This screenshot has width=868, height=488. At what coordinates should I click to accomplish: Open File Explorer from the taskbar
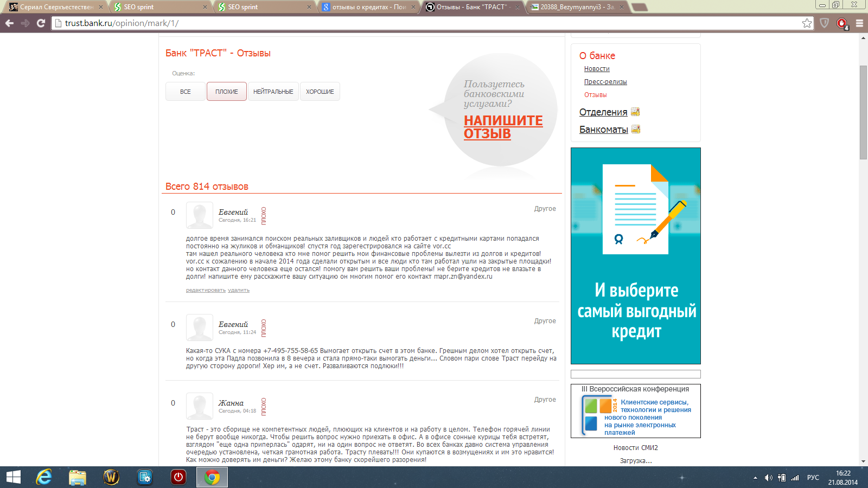click(78, 477)
